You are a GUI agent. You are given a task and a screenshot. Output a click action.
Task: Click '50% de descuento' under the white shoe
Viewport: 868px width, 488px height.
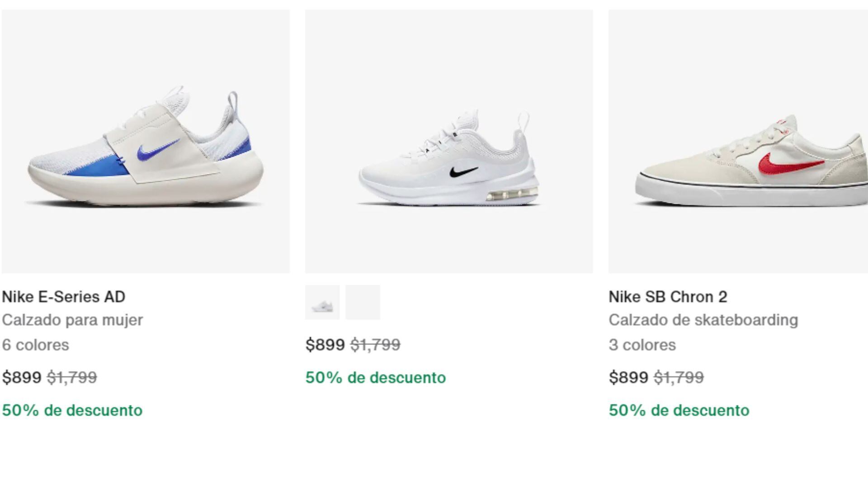coord(376,377)
